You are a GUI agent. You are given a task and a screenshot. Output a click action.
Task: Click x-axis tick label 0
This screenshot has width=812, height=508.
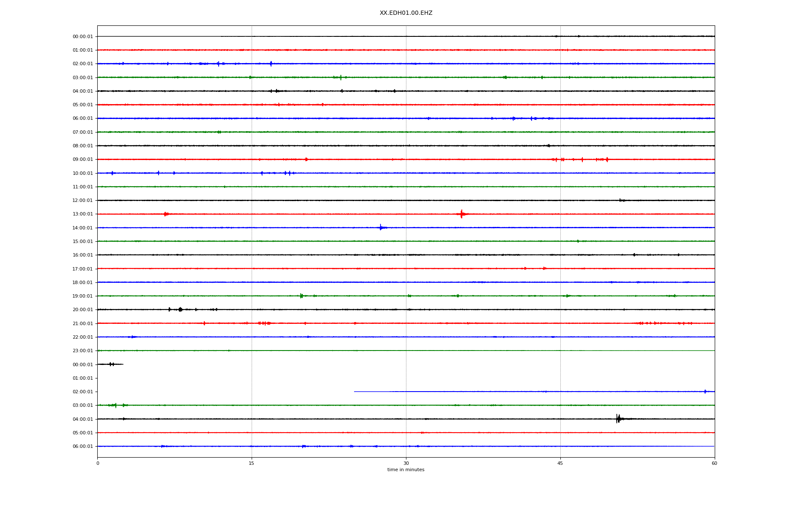(98, 464)
